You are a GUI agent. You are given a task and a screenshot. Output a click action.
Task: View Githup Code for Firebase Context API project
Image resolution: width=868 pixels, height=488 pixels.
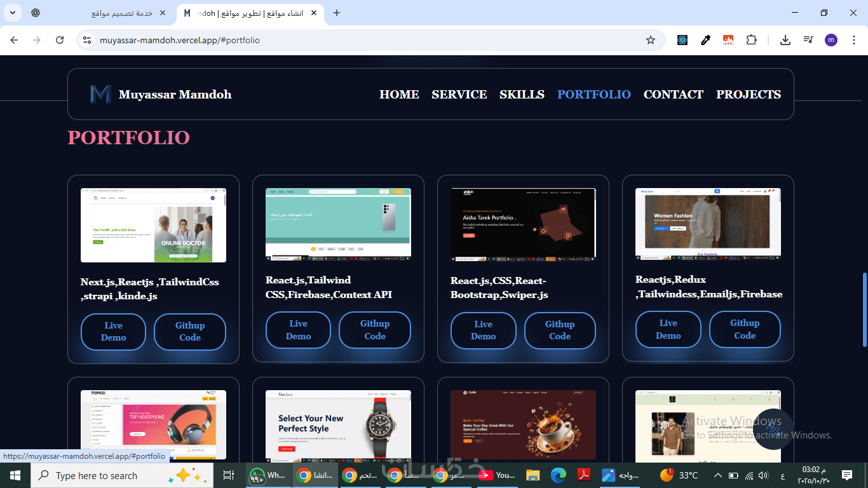pyautogui.click(x=375, y=330)
